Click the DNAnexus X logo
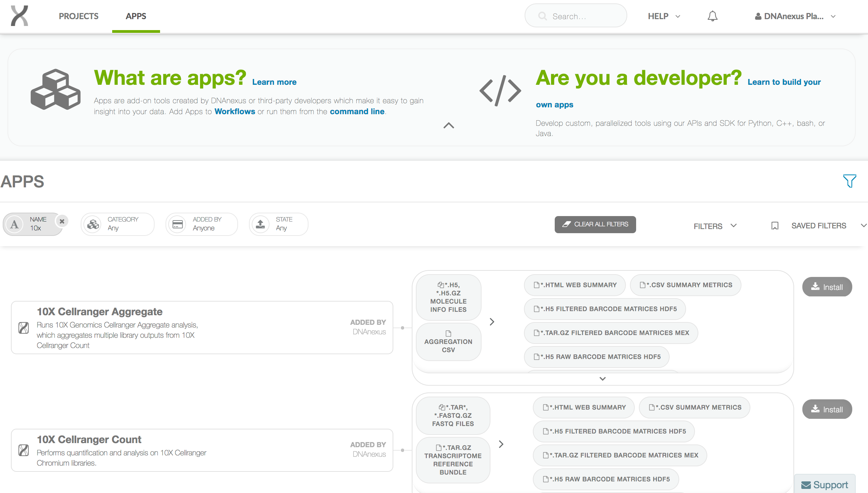The image size is (868, 493). [19, 16]
